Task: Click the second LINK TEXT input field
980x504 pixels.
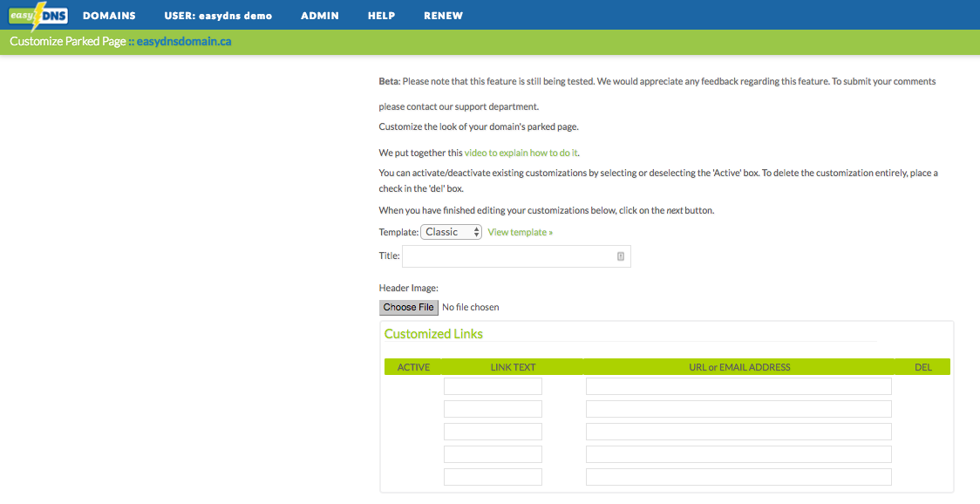Action: (x=493, y=409)
